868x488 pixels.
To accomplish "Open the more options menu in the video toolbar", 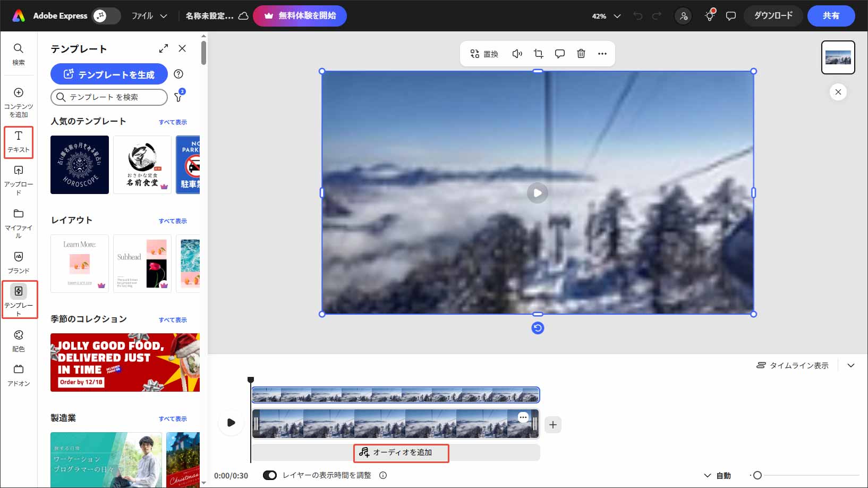I will pyautogui.click(x=602, y=53).
